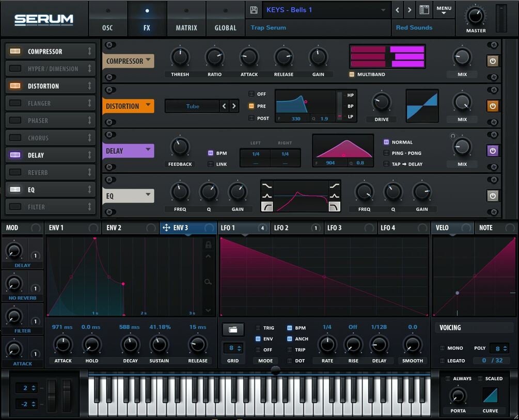Toggle the Delay power button
Image resolution: width=519 pixels, height=420 pixels.
493,151
